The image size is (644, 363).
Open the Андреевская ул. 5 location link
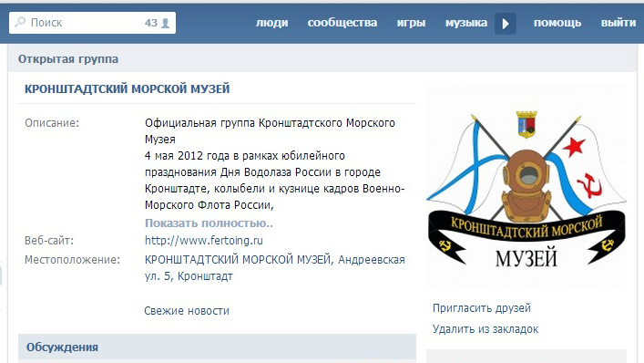275,267
